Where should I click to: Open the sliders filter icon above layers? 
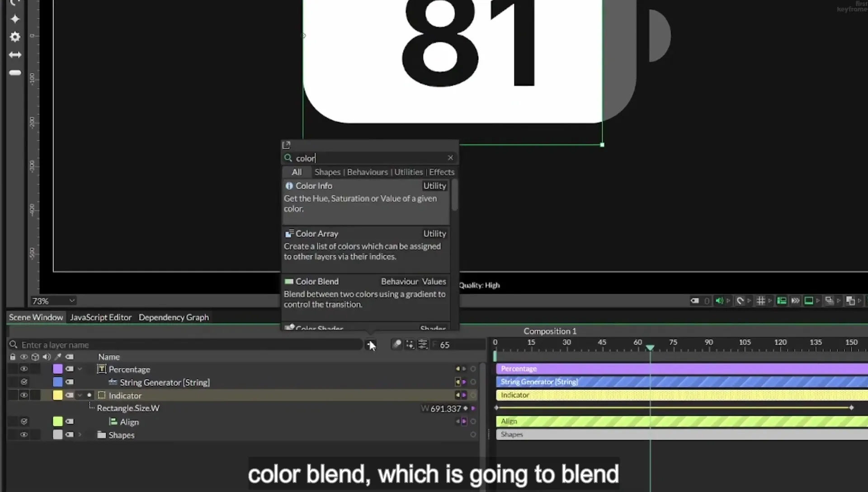point(423,345)
